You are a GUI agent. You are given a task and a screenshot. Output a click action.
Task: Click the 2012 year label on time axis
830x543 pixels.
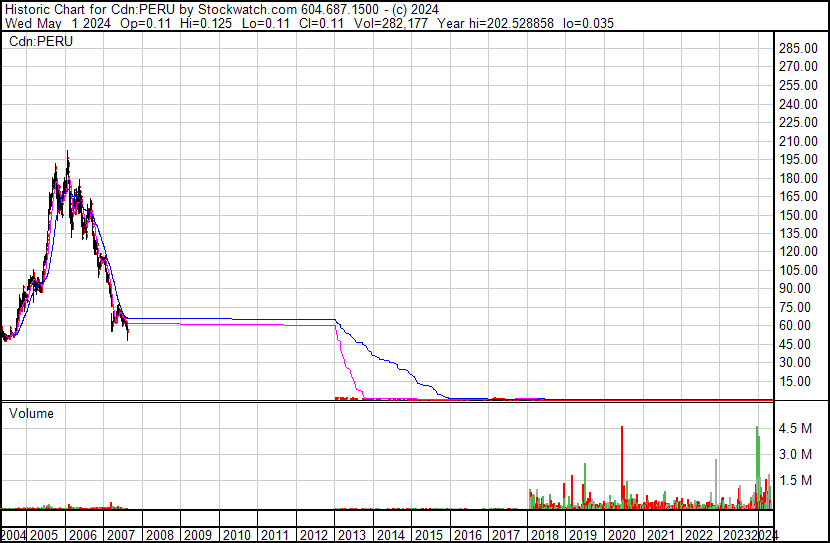pos(313,535)
